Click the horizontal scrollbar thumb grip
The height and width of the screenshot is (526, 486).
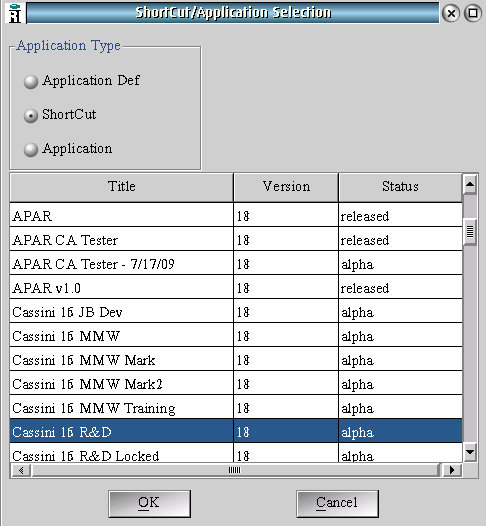[x=234, y=470]
